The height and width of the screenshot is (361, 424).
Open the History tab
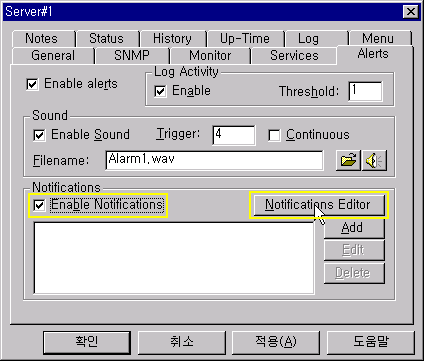pos(174,39)
